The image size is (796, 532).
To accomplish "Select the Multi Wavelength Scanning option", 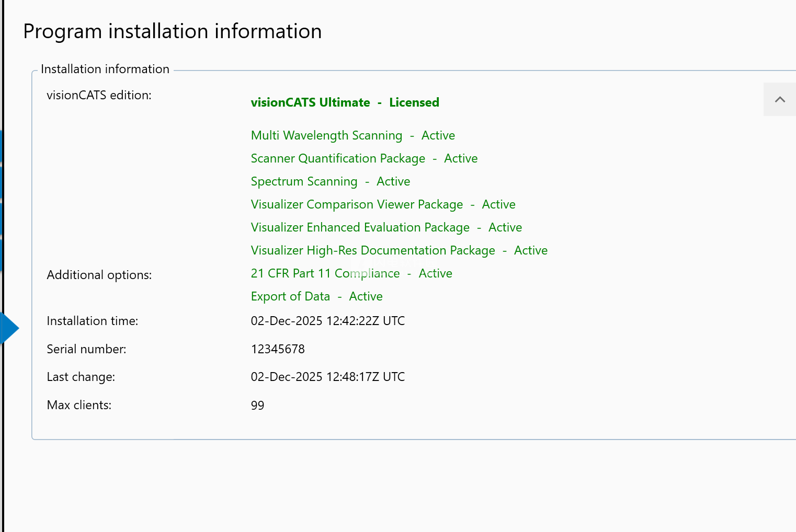I will coord(352,135).
